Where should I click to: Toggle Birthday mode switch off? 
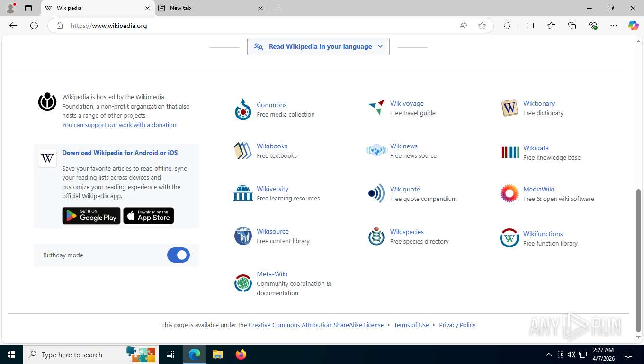pyautogui.click(x=179, y=255)
